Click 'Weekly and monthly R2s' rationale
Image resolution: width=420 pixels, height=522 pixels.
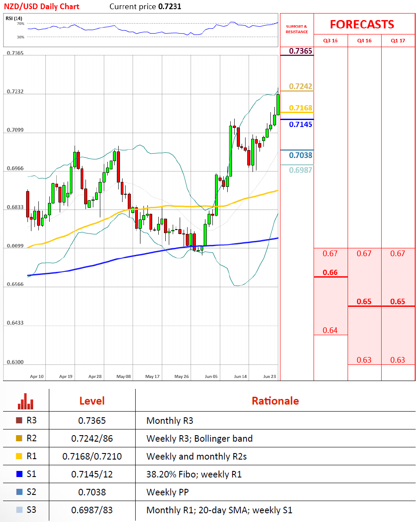click(197, 457)
